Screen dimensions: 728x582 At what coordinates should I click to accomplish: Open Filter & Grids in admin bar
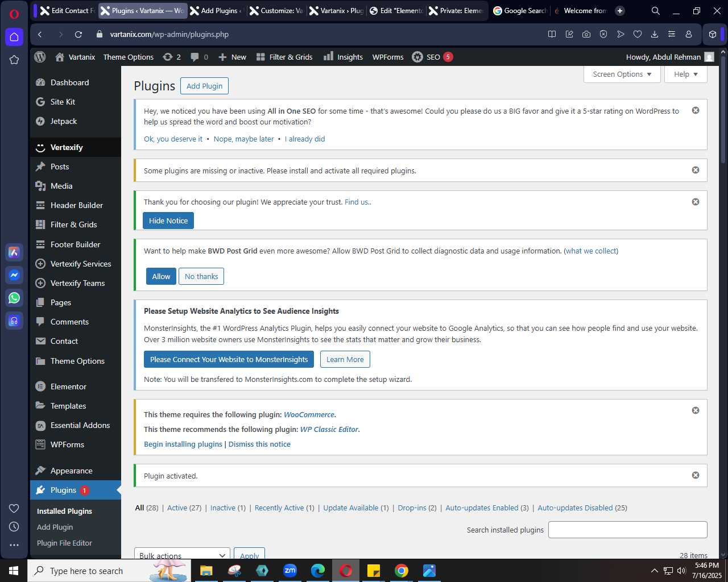(284, 57)
